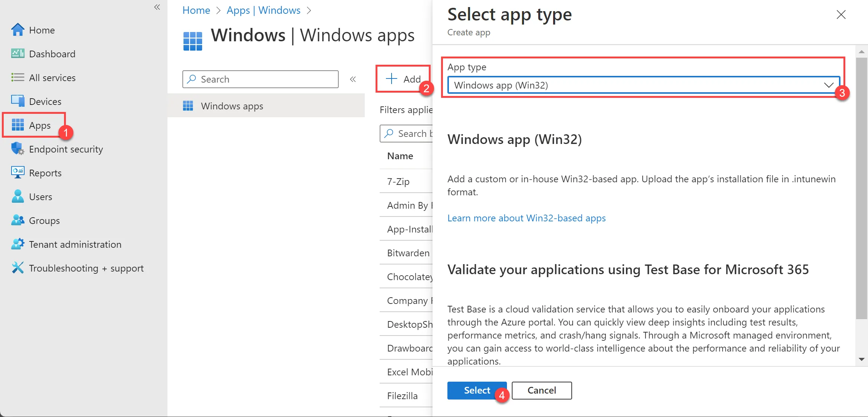This screenshot has width=868, height=417.
Task: Click the pane vertical scrollbar thumb
Action: tap(862, 188)
